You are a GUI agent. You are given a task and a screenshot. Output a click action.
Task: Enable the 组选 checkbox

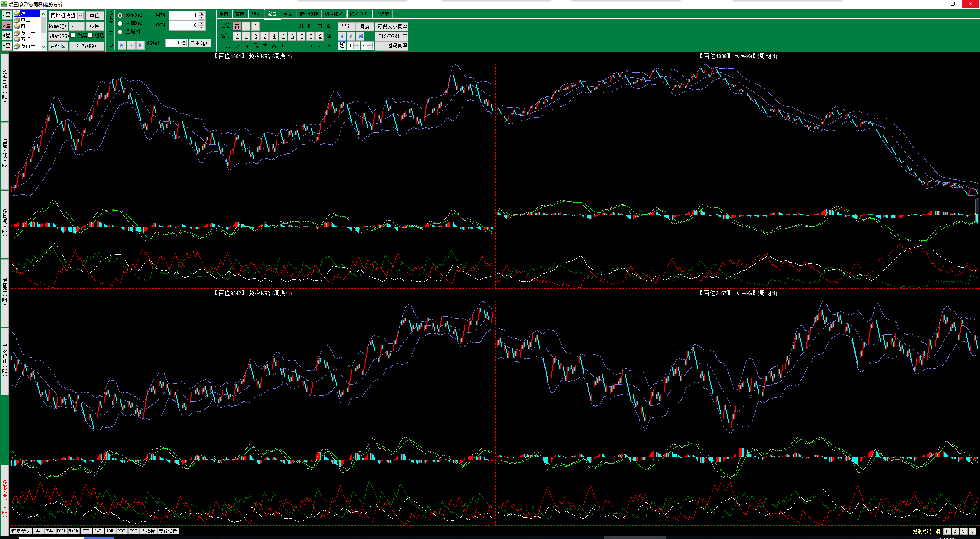(x=90, y=35)
